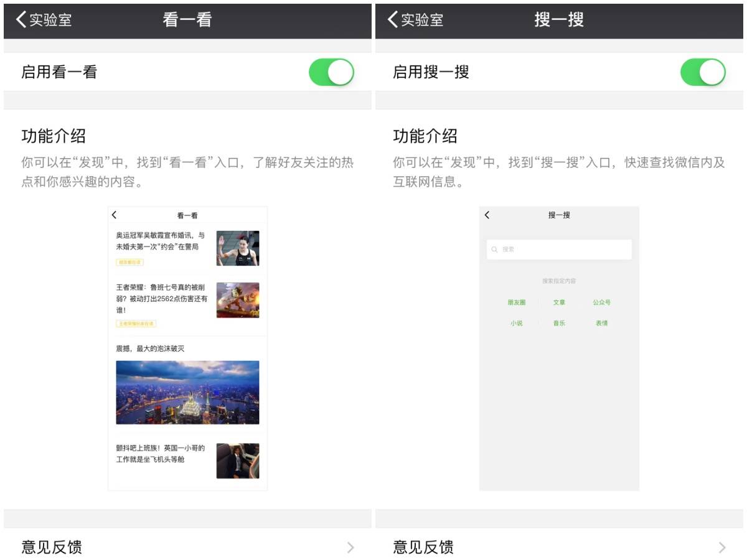Toggle the 启用看一看 switch
This screenshot has width=747, height=560.
tap(331, 72)
